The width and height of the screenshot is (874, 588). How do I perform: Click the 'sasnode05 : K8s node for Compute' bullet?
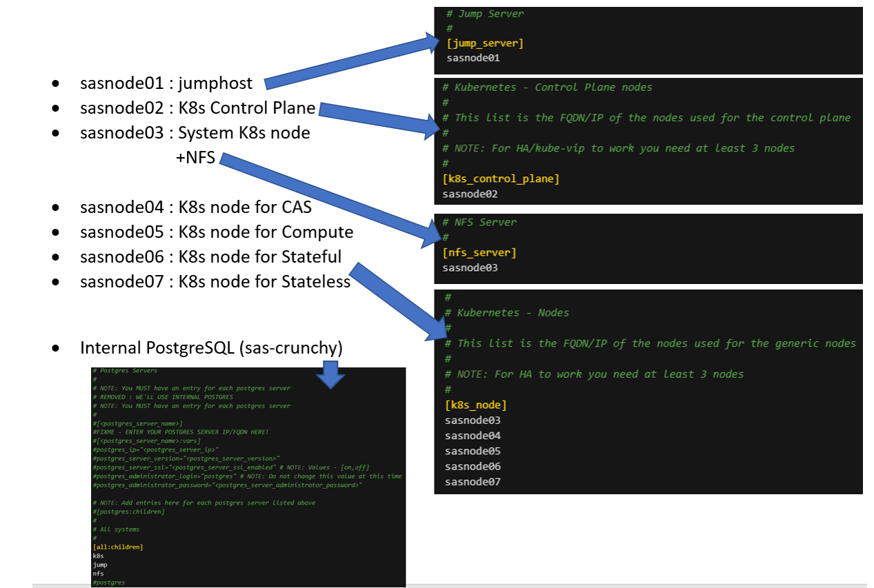(x=217, y=232)
